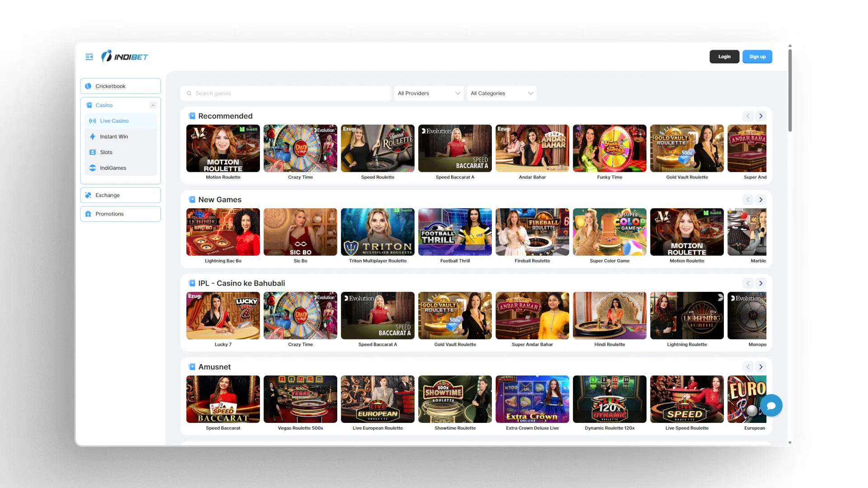
Task: Focus the Search games field
Action: point(285,94)
